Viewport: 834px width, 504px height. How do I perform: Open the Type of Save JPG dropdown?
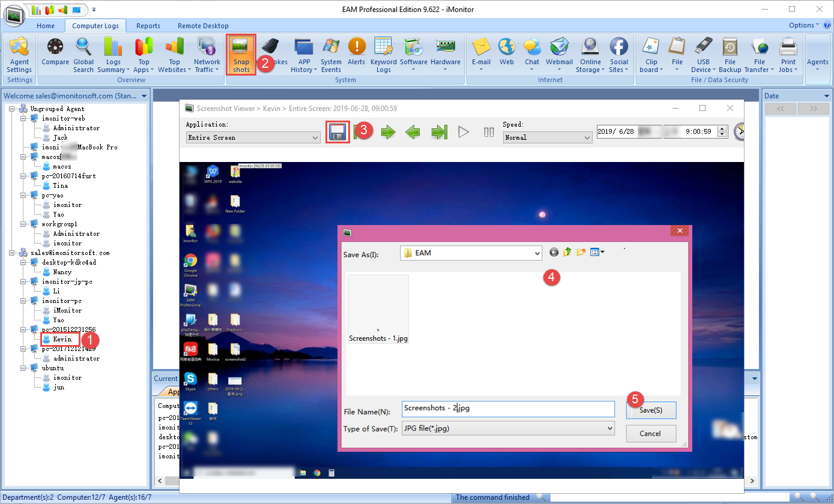pos(509,428)
